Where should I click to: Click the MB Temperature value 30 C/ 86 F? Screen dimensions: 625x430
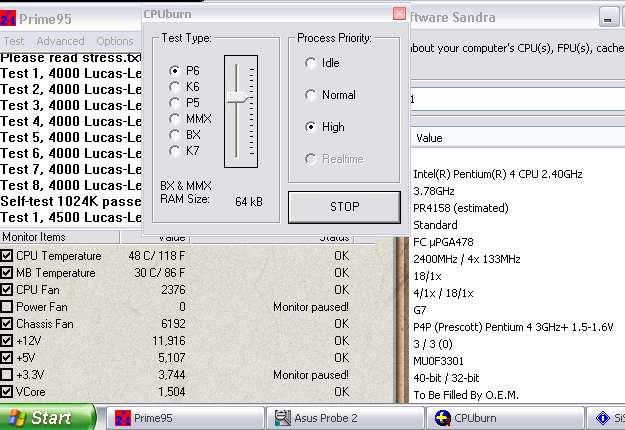click(x=159, y=273)
